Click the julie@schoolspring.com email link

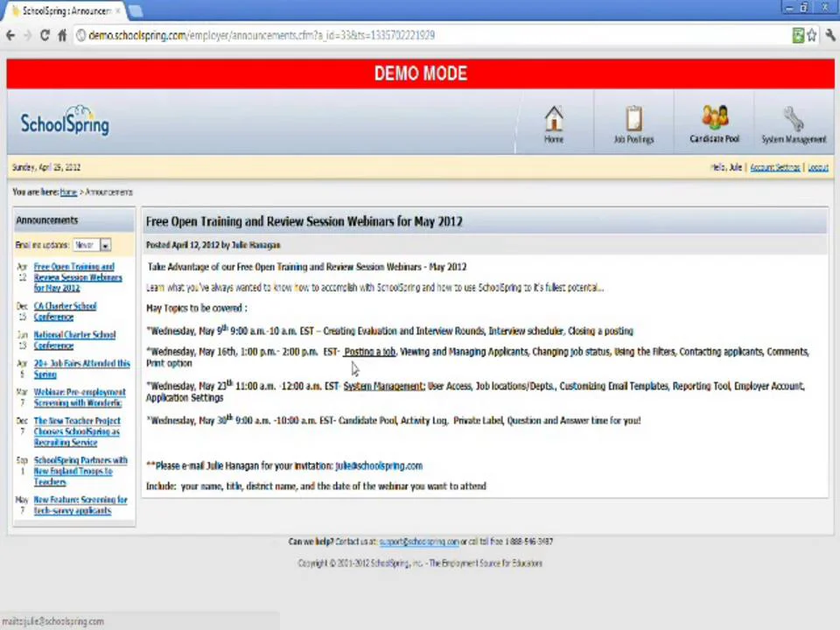tap(379, 465)
